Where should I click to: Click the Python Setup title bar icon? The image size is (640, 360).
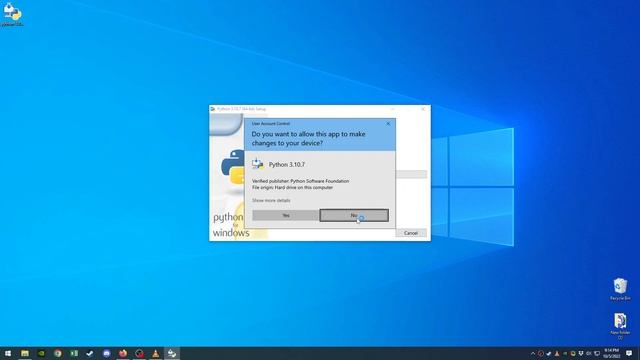tap(213, 109)
